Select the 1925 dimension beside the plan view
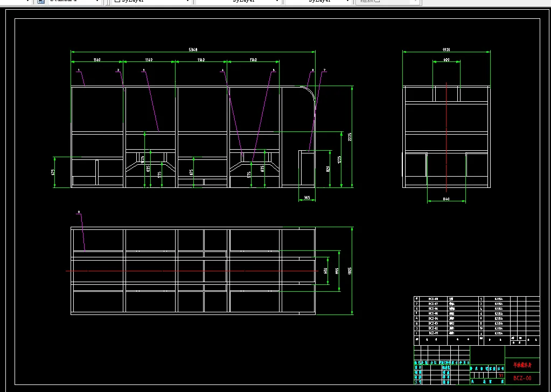This screenshot has width=551, height=392. [350, 271]
